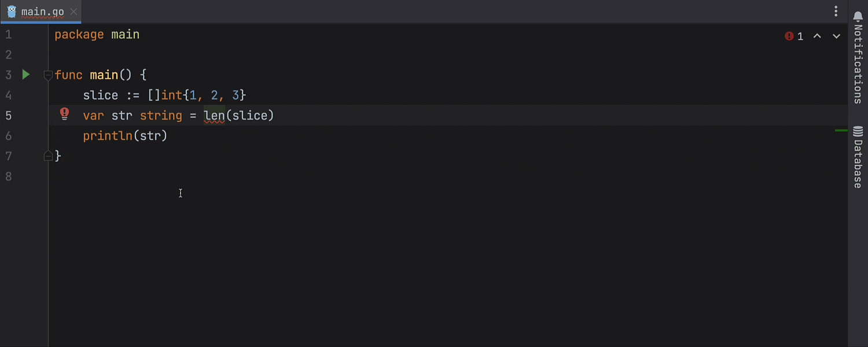868x347 pixels.
Task: Open quick fixes from the red error bulb
Action: coord(65,114)
